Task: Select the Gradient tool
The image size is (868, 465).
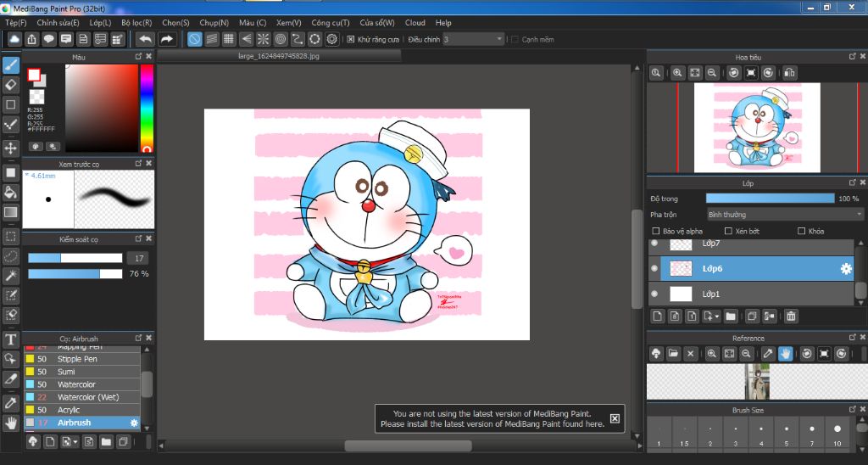Action: [x=10, y=212]
